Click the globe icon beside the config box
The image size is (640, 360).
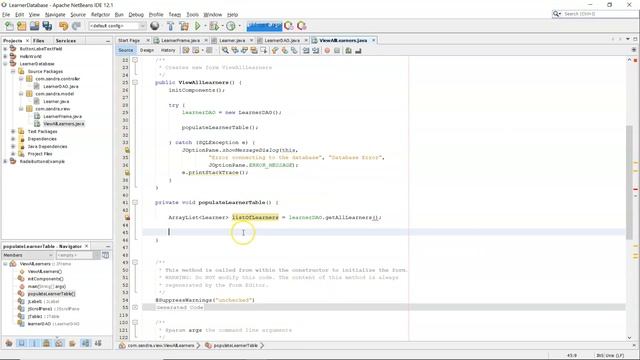[155, 26]
